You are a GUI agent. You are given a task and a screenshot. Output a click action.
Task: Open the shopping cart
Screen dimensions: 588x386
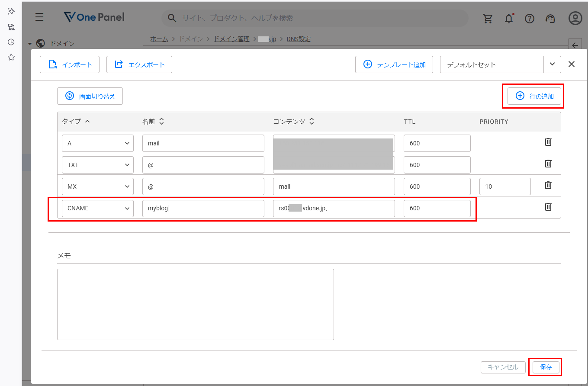tap(488, 18)
